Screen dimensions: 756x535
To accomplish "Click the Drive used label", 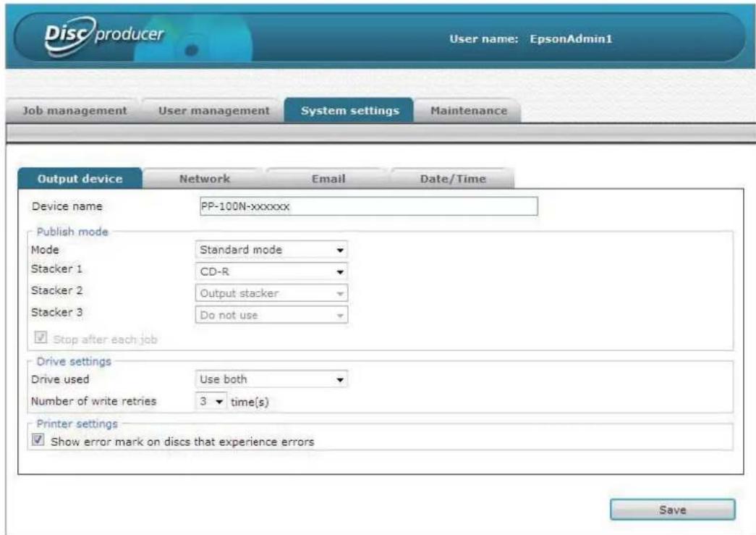I will click(60, 379).
